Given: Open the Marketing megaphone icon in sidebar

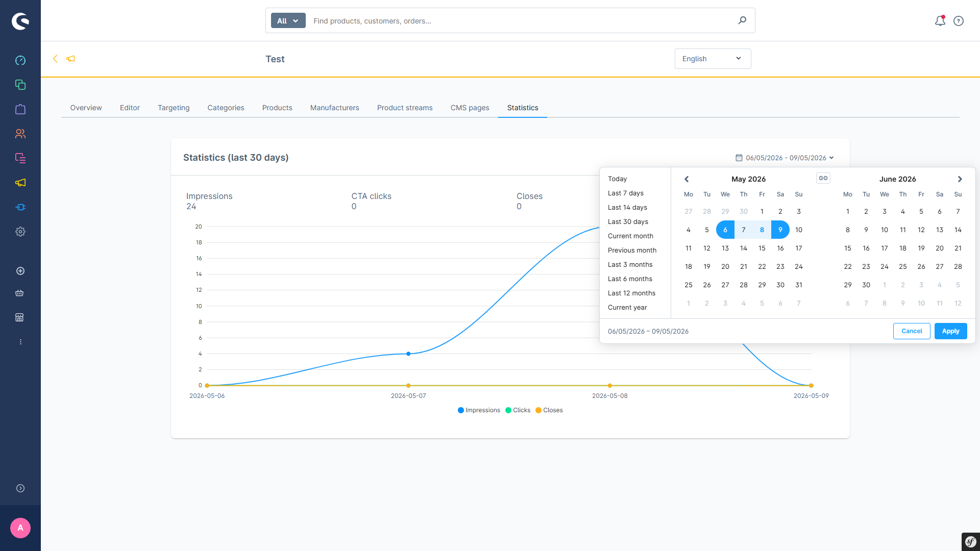Looking at the screenshot, I should tap(20, 183).
